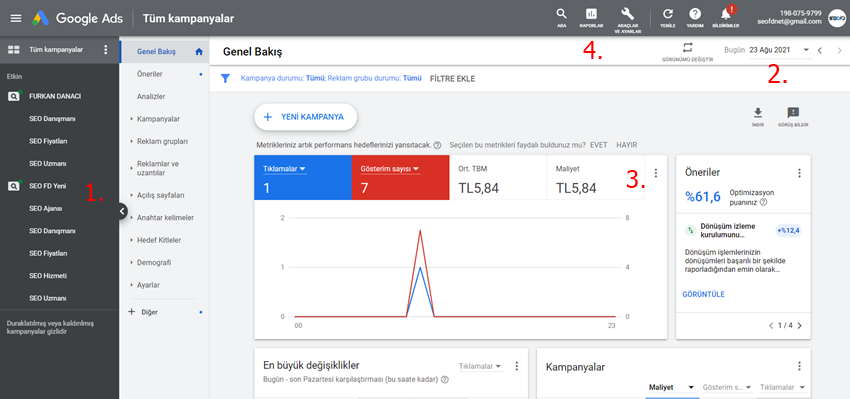Image resolution: width=850 pixels, height=399 pixels.
Task: Expand the Kampanyalar navigation section
Action: coord(158,119)
